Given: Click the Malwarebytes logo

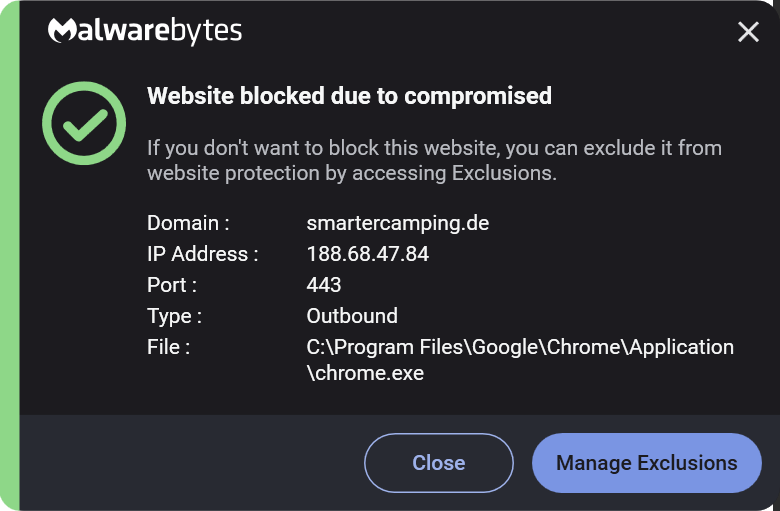Looking at the screenshot, I should point(145,31).
